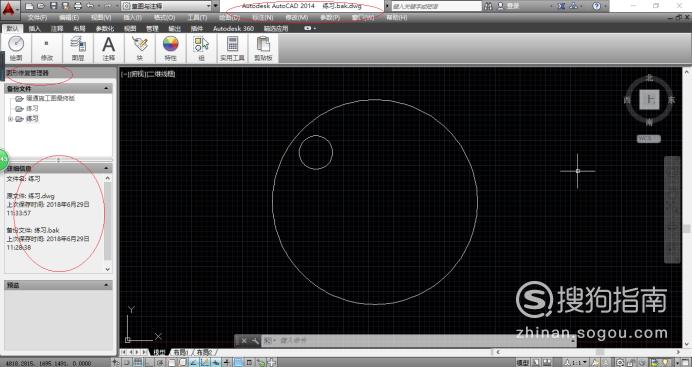Viewport: 692px width, 367px height.
Task: Open the 图层 (Layers) ribbon panel
Action: point(78,48)
